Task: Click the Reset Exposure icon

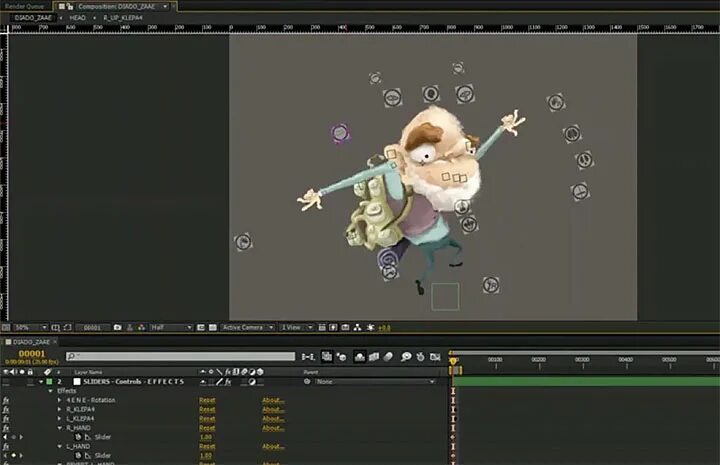Action: coord(370,327)
